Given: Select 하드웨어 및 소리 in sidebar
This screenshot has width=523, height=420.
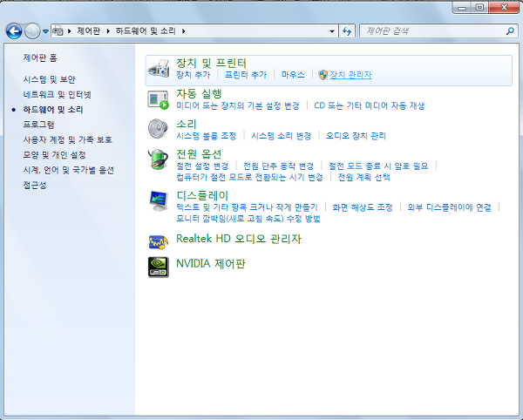Looking at the screenshot, I should [53, 109].
